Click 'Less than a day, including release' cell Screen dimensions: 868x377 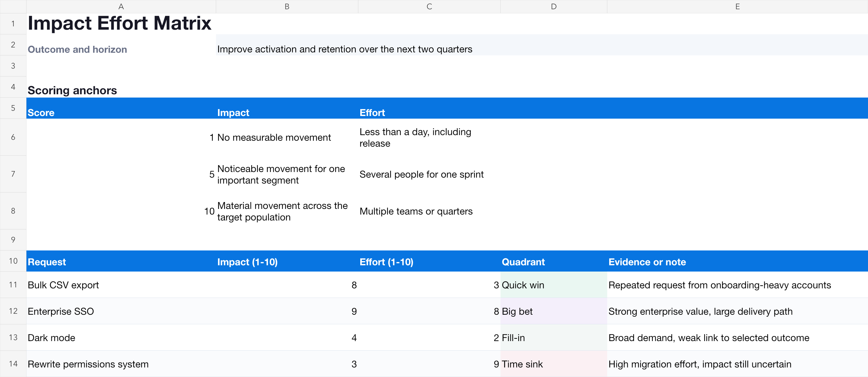pyautogui.click(x=429, y=137)
